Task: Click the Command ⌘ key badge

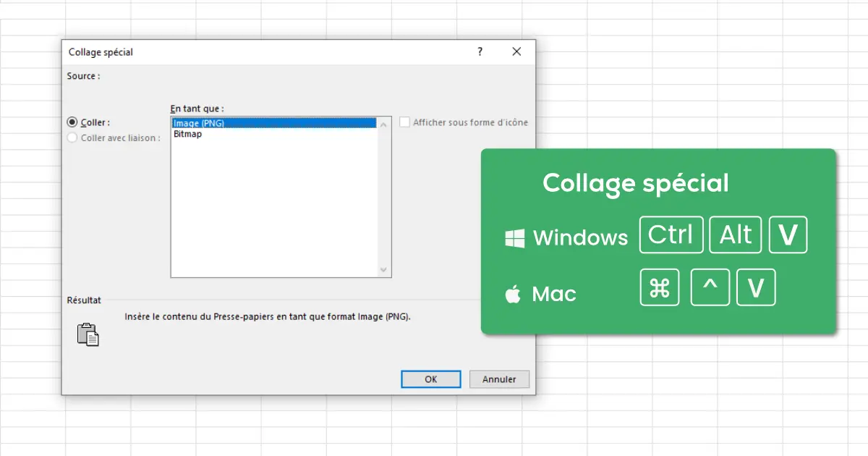Action: point(660,287)
